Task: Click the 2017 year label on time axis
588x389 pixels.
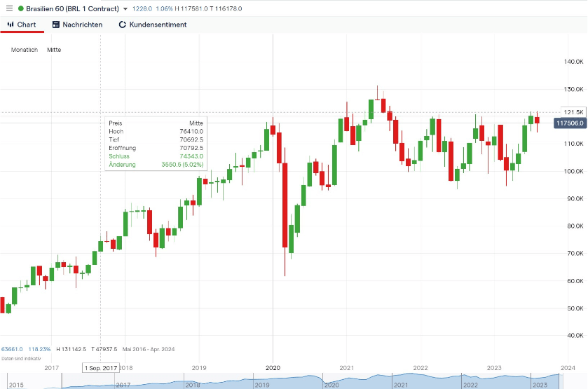Action: [x=51, y=368]
